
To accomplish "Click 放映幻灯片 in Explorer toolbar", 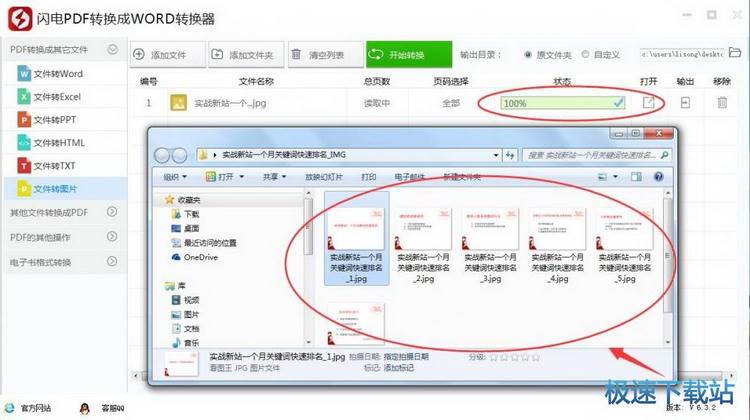I will (x=324, y=177).
